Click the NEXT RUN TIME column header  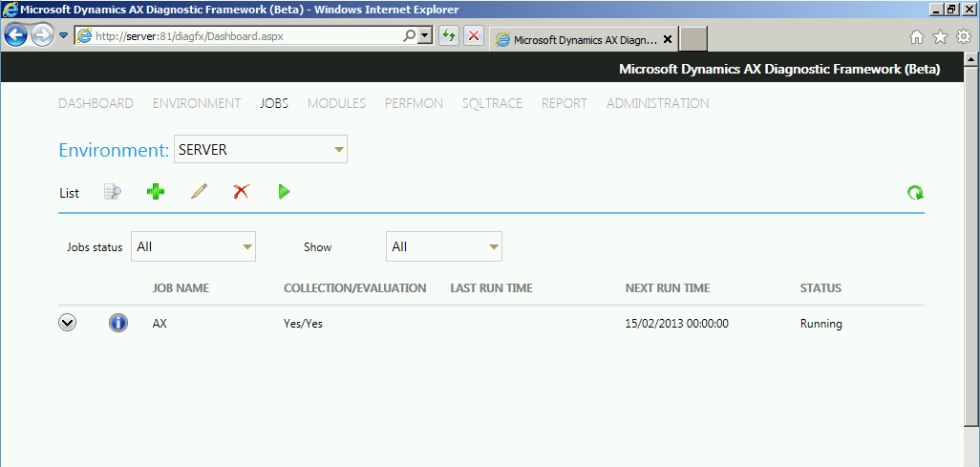(668, 288)
